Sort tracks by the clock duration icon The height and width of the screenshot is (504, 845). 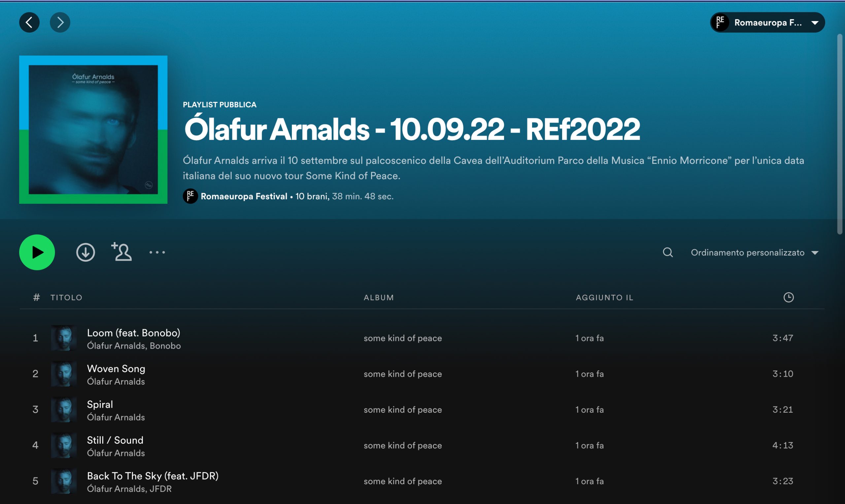click(x=788, y=298)
